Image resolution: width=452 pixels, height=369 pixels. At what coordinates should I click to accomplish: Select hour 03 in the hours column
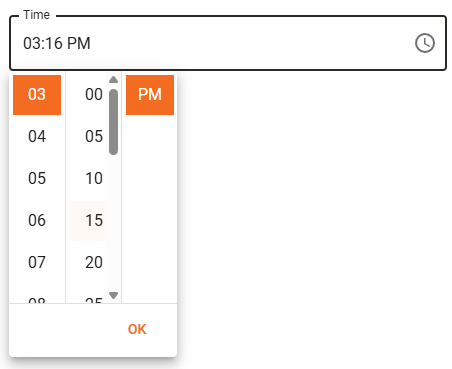(37, 95)
